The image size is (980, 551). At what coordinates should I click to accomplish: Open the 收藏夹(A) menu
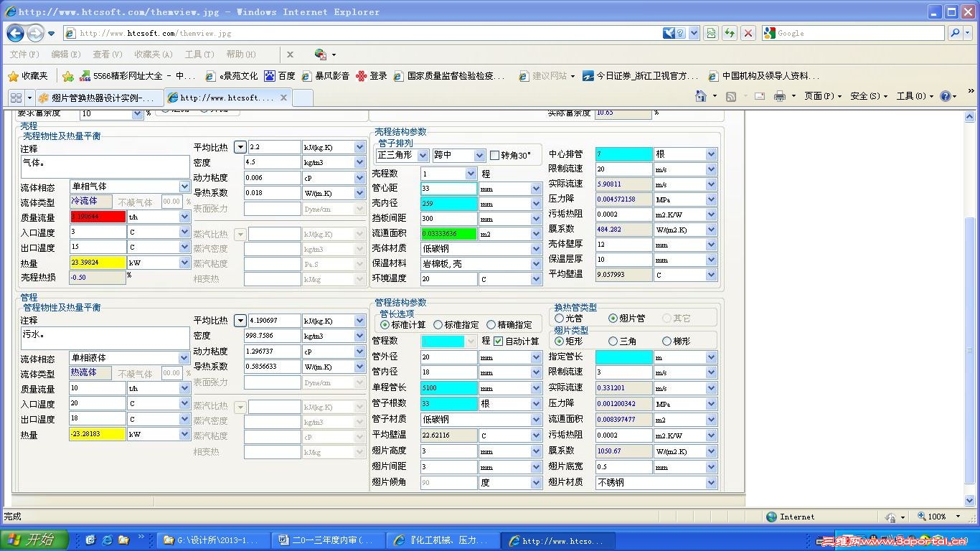(154, 55)
